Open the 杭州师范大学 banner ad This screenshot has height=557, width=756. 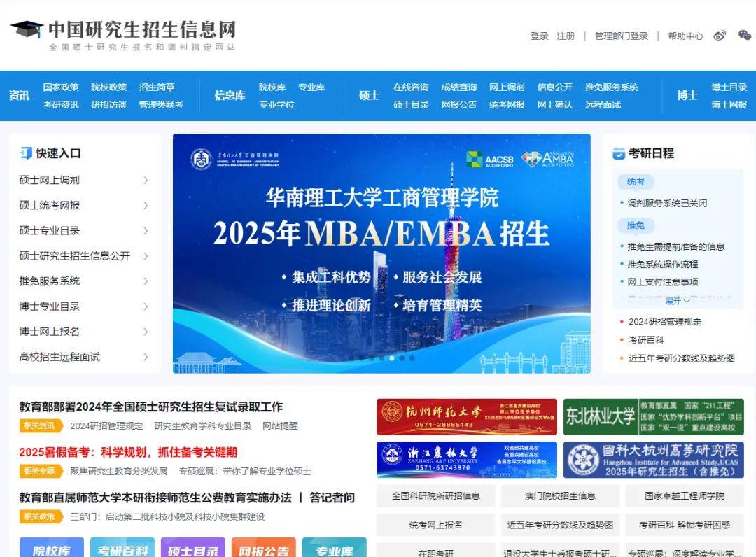pyautogui.click(x=466, y=417)
